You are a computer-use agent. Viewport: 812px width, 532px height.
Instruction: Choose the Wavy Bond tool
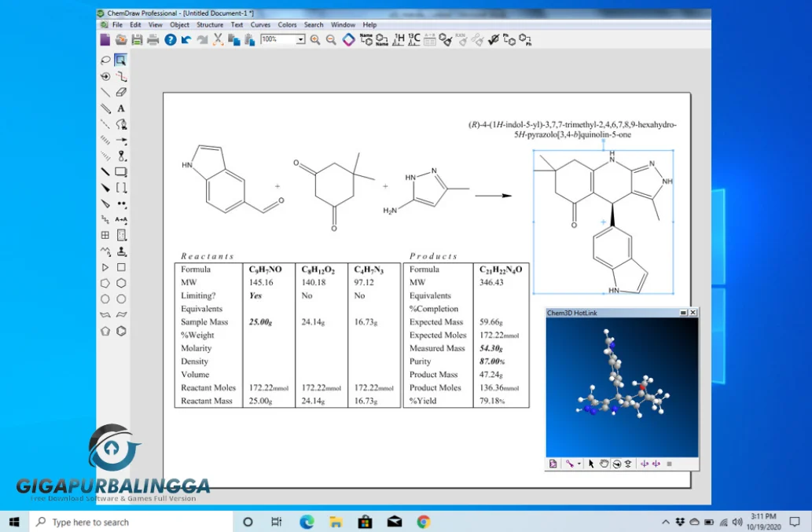pyautogui.click(x=105, y=219)
